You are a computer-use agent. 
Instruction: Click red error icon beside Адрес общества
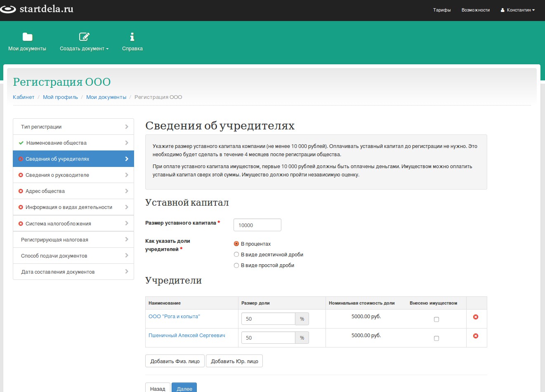click(x=21, y=191)
